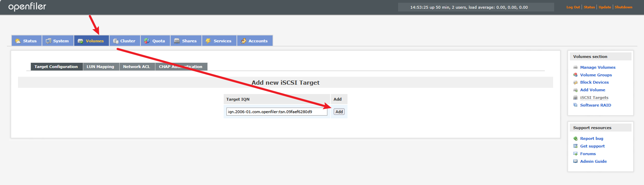
Task: Open the Software RAID link
Action: pyautogui.click(x=595, y=105)
